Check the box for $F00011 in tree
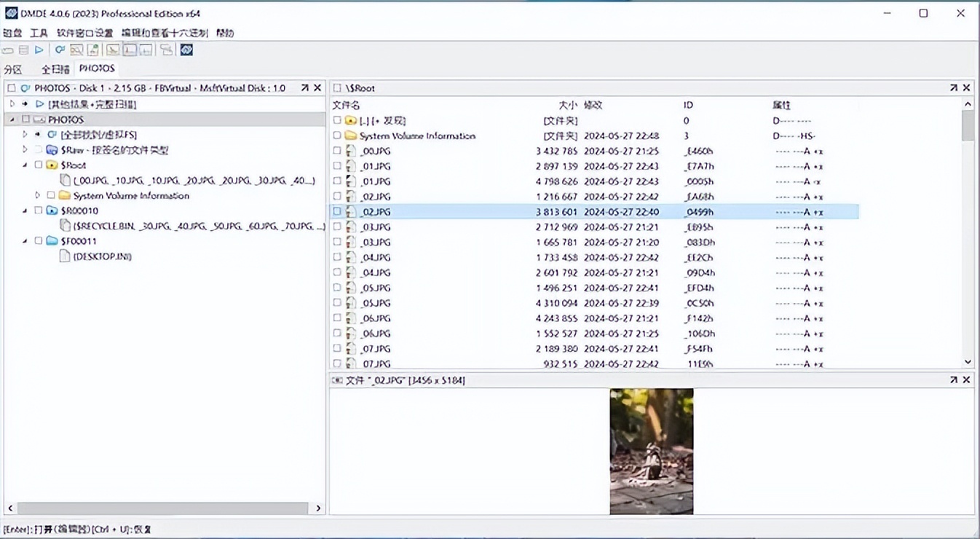Viewport: 980px width, 539px height. [39, 241]
